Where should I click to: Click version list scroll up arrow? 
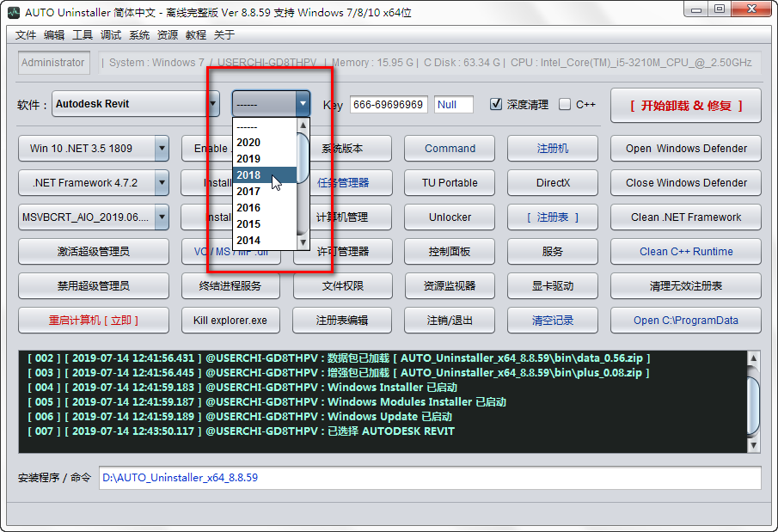(x=303, y=125)
